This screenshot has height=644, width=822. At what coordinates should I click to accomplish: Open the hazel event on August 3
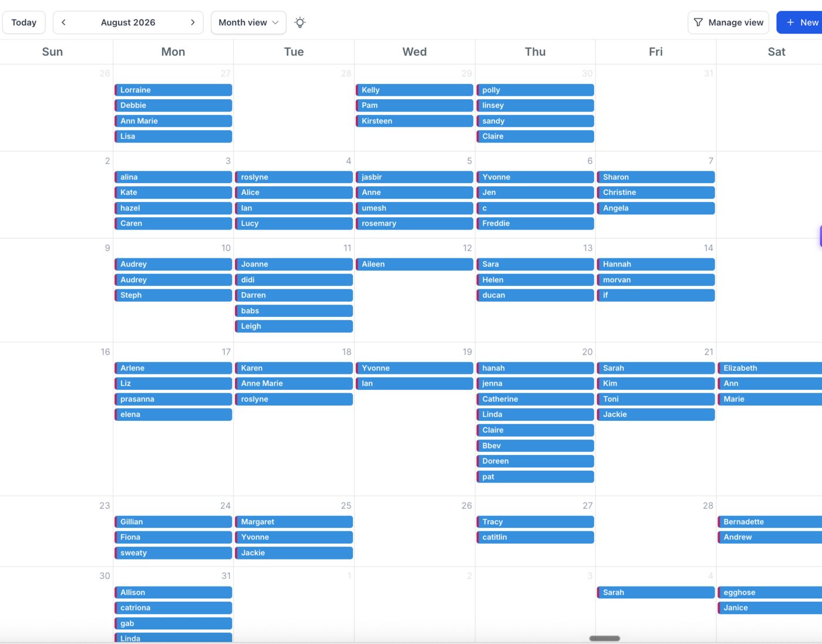tap(173, 208)
